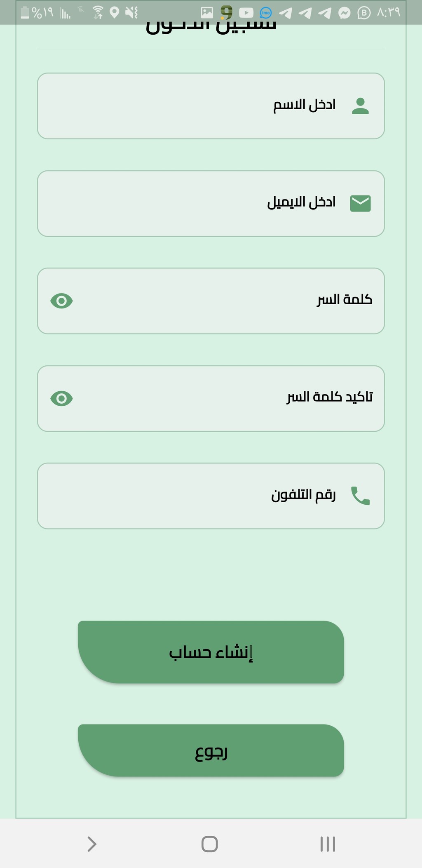The height and width of the screenshot is (868, 422).
Task: Focus the رقم التلفون phone number input
Action: (211, 496)
